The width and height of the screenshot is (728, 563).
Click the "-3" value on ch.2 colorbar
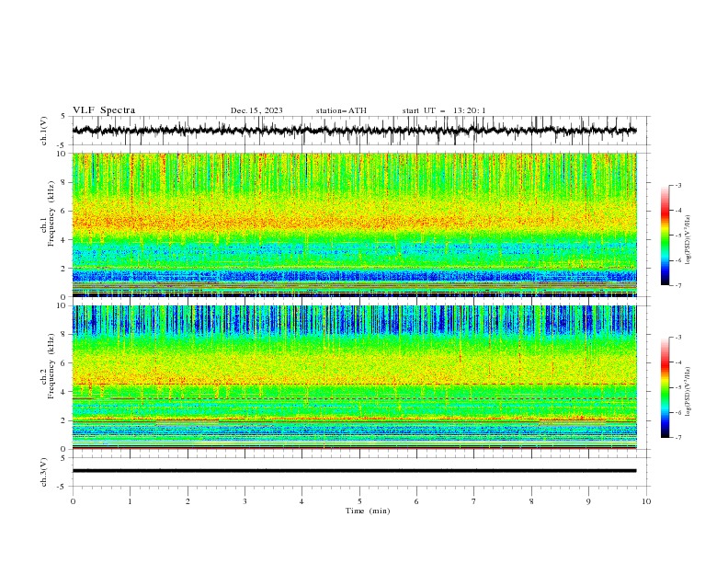(x=678, y=338)
